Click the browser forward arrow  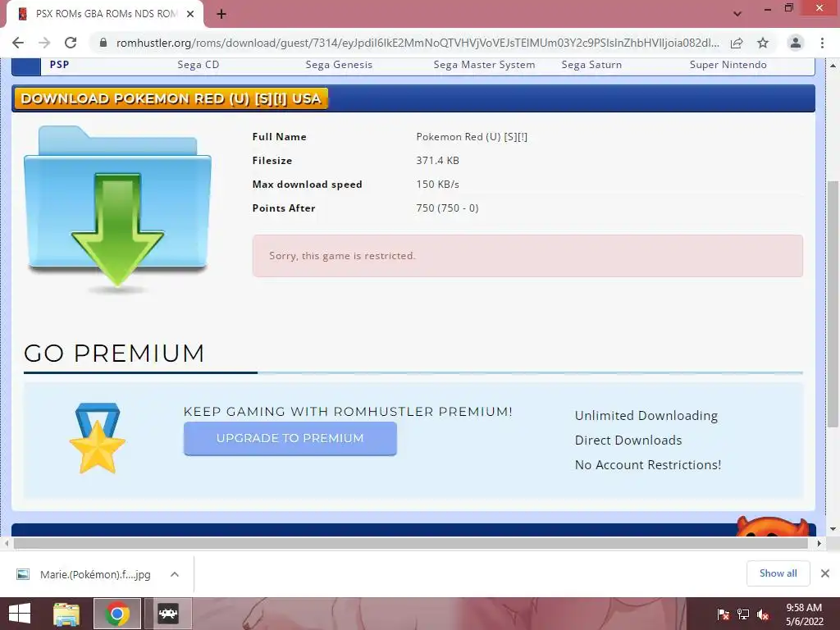44,43
